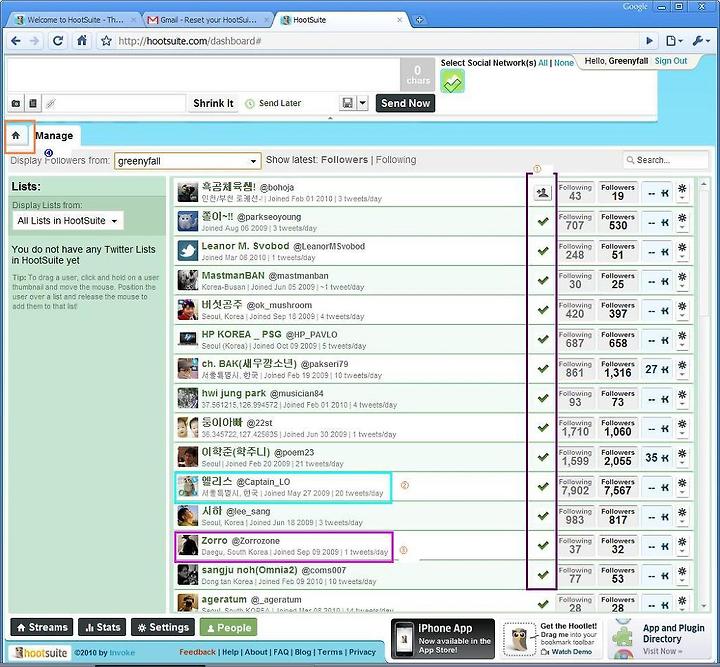Open All Lists in HootSuite dropdown

pyautogui.click(x=68, y=221)
